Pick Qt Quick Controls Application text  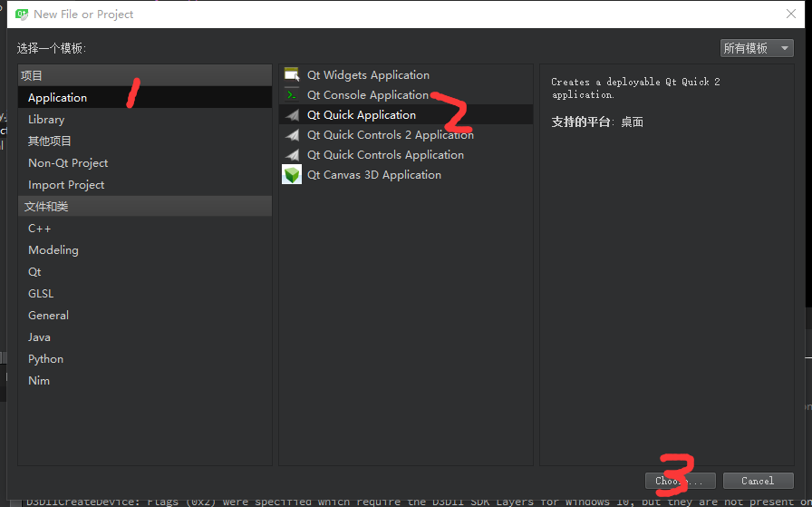click(385, 155)
